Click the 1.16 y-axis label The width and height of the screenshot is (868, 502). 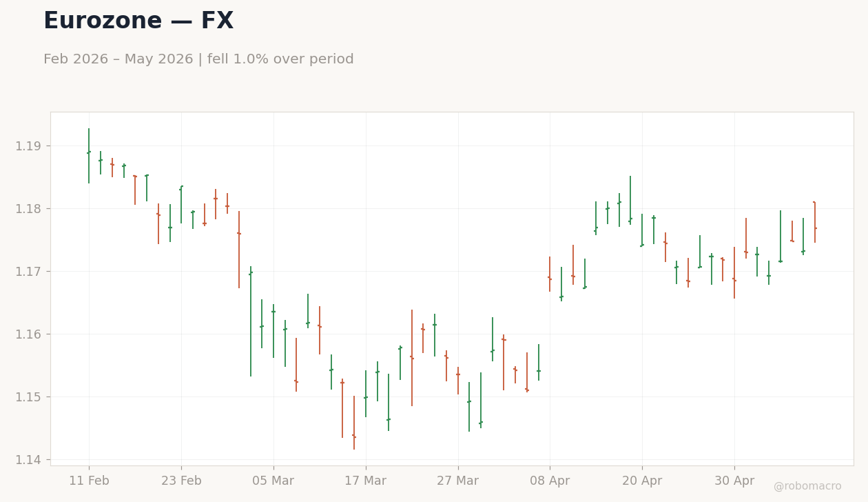click(28, 334)
